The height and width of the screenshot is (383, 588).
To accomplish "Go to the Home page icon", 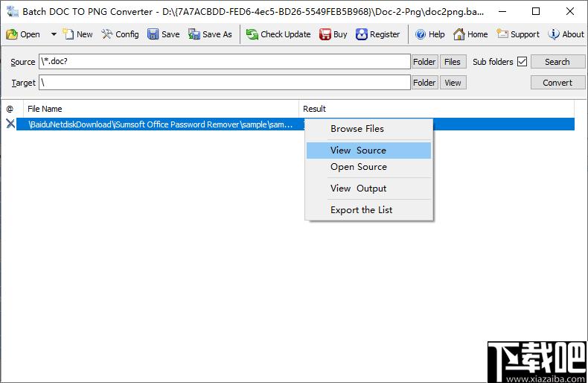I will click(x=459, y=34).
